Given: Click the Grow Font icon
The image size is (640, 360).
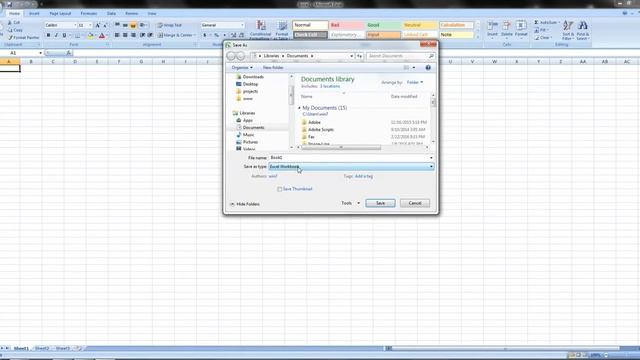Looking at the screenshot, I should pyautogui.click(x=98, y=25).
